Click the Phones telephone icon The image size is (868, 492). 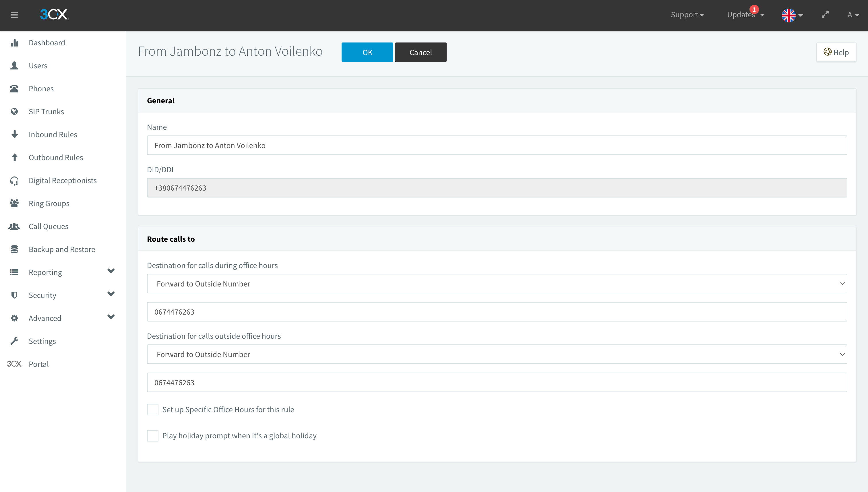tap(15, 88)
